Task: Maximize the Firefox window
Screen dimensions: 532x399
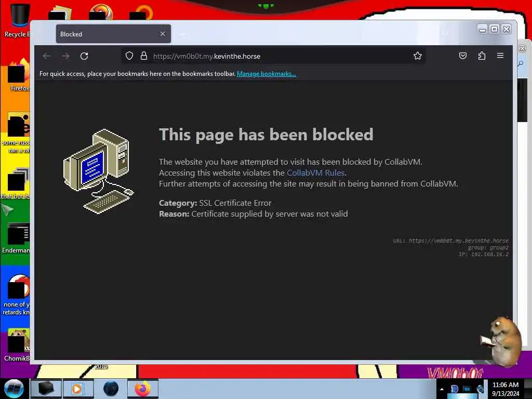Action: (495, 29)
